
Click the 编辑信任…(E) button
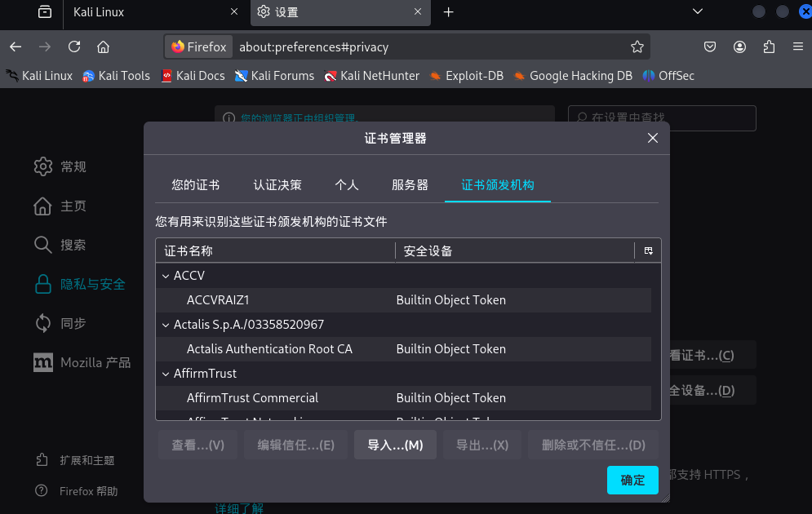[295, 445]
